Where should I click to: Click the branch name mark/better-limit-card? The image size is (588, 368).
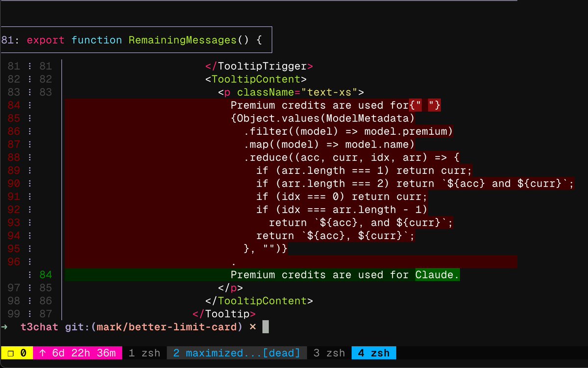click(168, 326)
